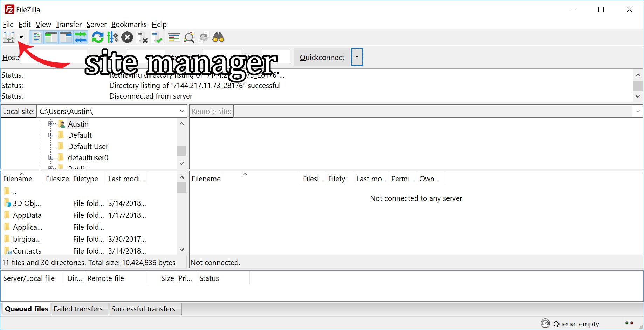This screenshot has height=330, width=644.
Task: Select the AppData folder row
Action: pyautogui.click(x=89, y=215)
